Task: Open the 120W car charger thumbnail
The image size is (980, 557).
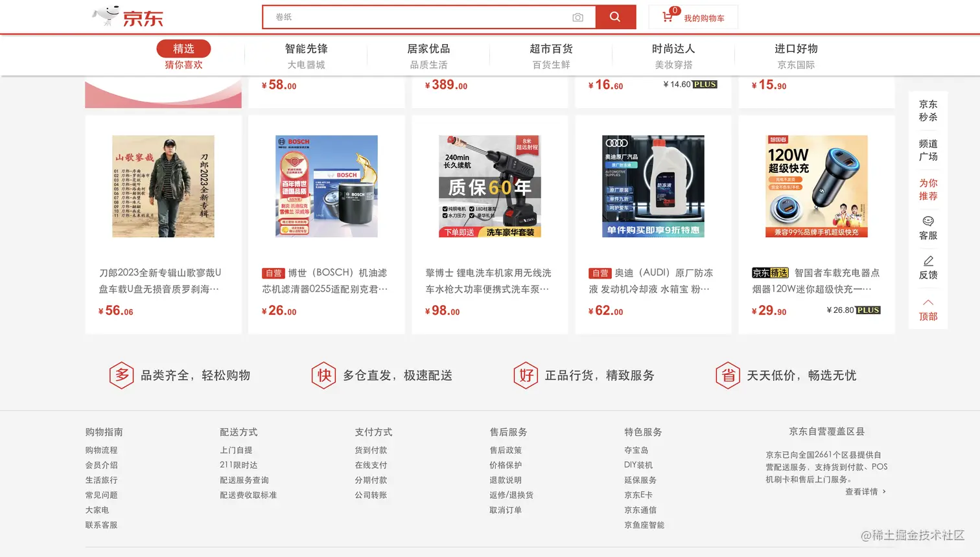Action: pos(817,186)
